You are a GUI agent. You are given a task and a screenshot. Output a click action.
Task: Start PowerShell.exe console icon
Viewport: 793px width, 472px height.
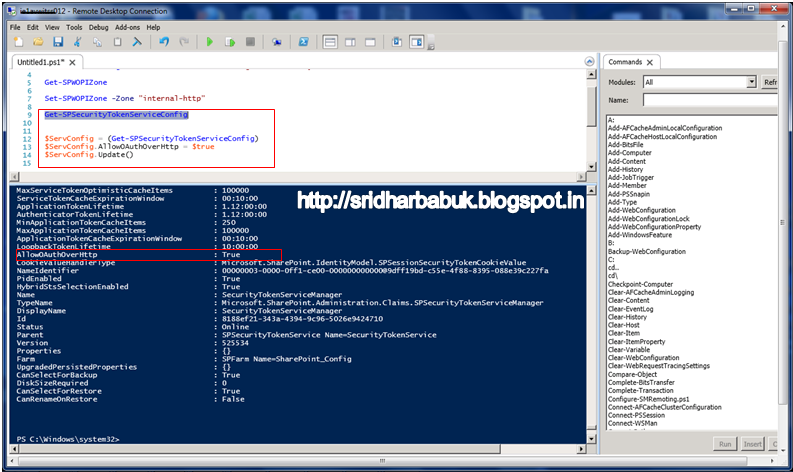(x=303, y=42)
